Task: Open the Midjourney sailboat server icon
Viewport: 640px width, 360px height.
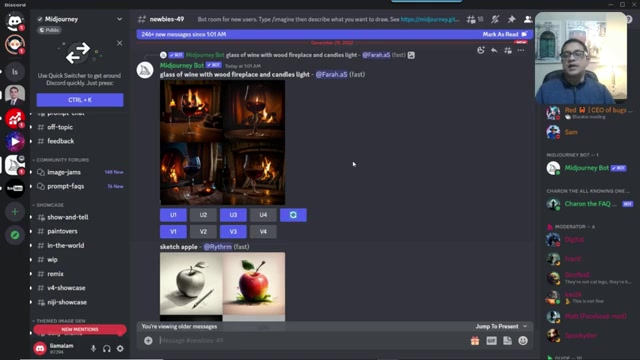Action: pos(15,165)
